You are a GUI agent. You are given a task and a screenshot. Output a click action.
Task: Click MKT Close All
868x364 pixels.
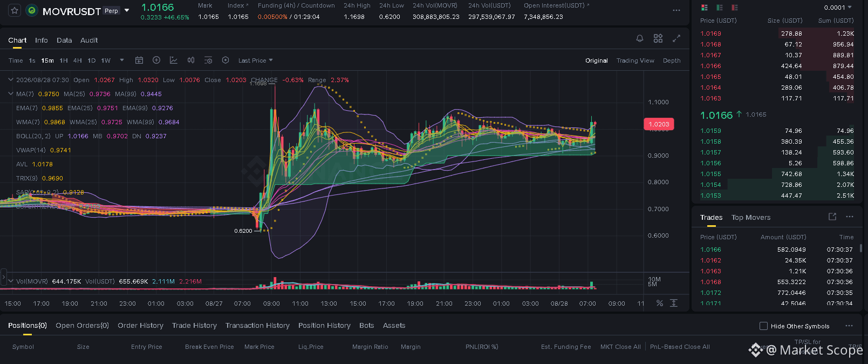point(620,347)
